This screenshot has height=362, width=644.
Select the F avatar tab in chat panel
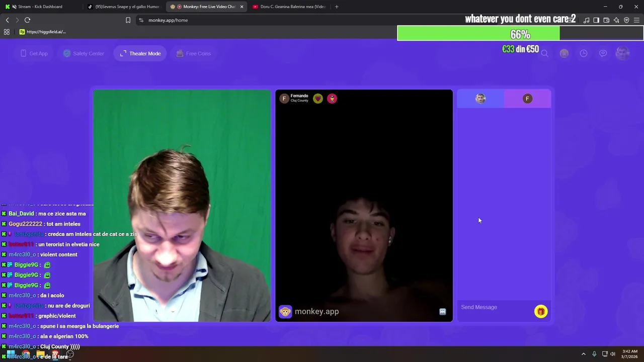(x=527, y=99)
